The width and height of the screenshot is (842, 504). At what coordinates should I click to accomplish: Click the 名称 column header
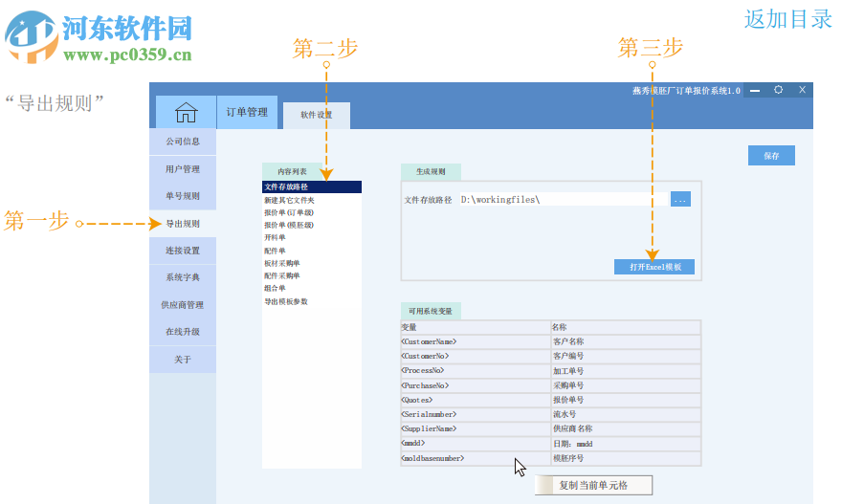point(626,327)
